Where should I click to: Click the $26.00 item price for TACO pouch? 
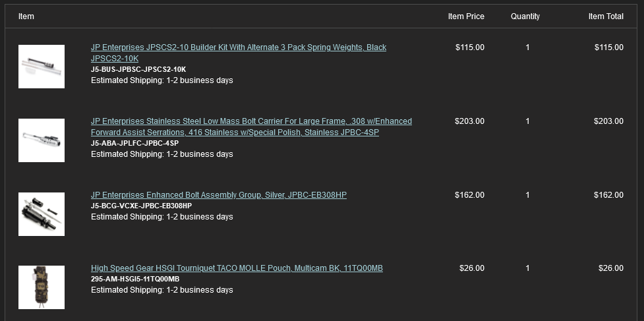coord(472,268)
